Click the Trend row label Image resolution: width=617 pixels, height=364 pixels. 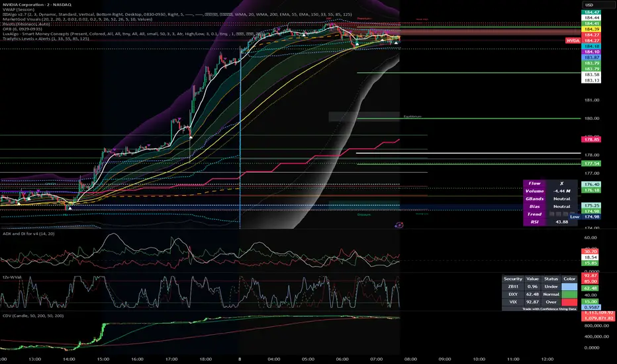pos(534,214)
